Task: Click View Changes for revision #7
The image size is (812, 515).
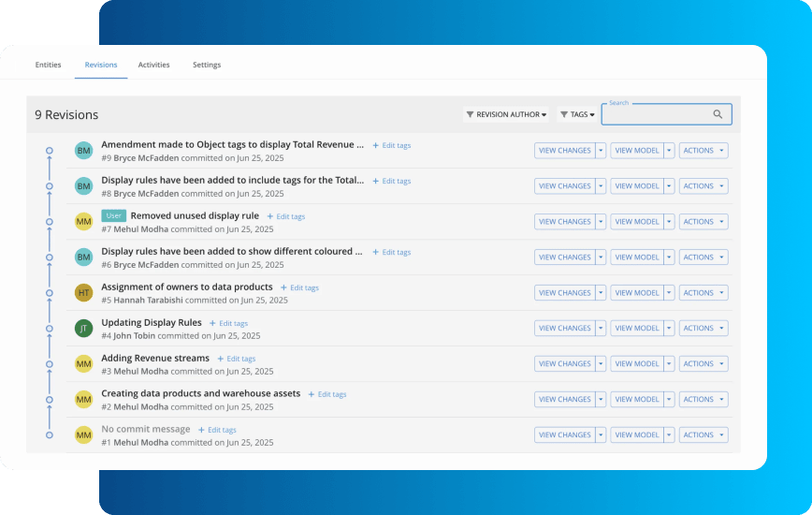Action: pyautogui.click(x=564, y=222)
